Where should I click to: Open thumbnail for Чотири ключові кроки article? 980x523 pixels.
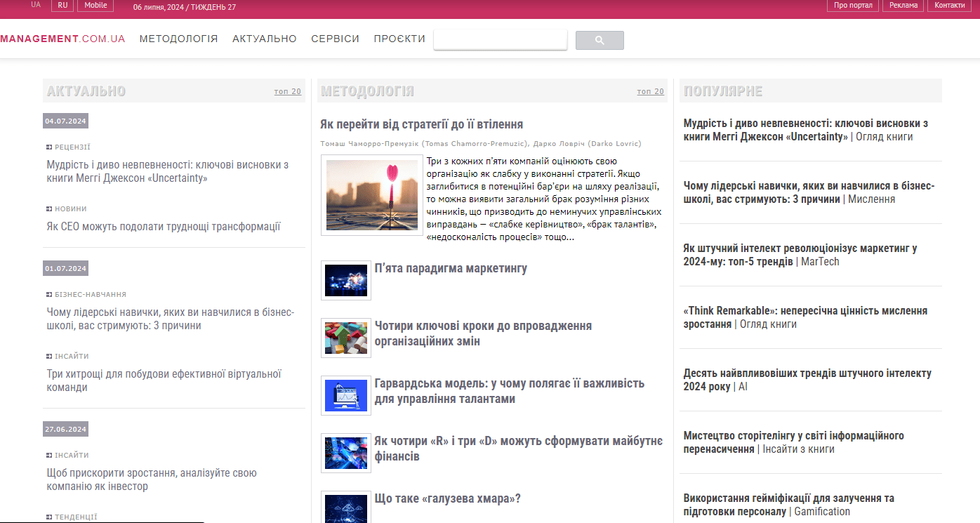coord(346,338)
